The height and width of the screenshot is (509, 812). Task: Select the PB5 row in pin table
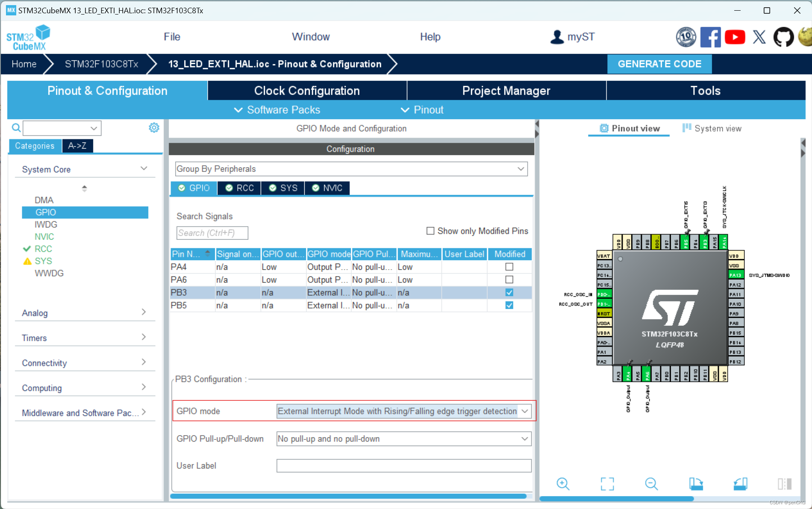351,305
